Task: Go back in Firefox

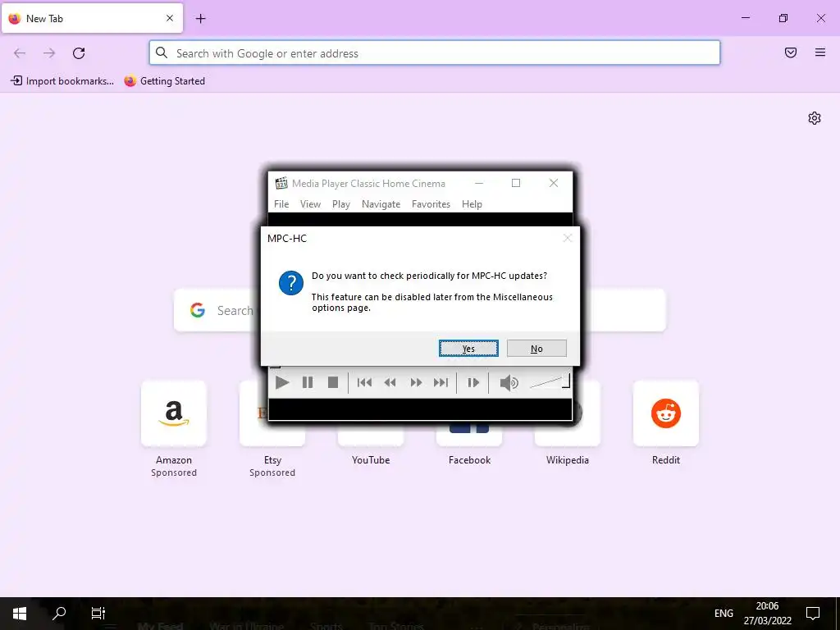Action: coord(20,53)
